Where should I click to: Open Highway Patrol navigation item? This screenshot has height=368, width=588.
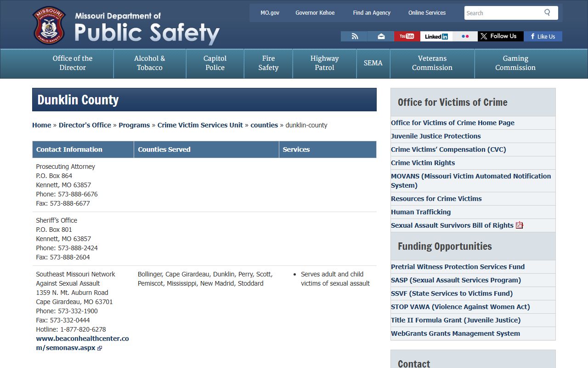[x=324, y=63]
